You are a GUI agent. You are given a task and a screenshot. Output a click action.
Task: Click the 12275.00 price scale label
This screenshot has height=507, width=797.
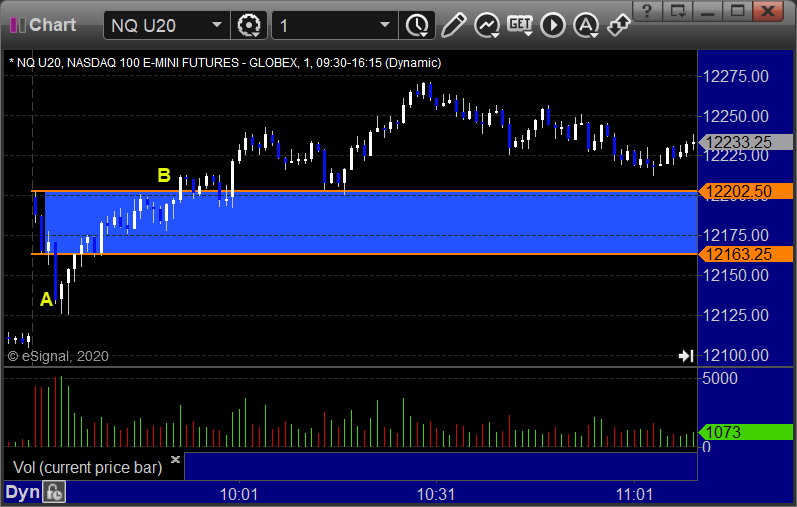[735, 76]
